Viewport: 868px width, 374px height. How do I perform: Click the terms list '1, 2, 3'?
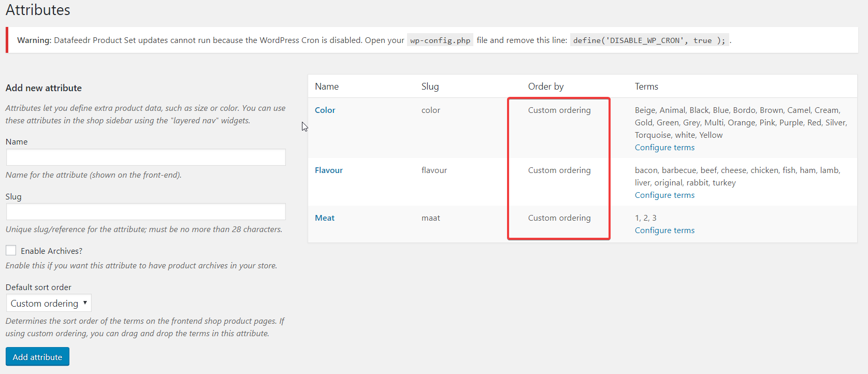pos(646,218)
